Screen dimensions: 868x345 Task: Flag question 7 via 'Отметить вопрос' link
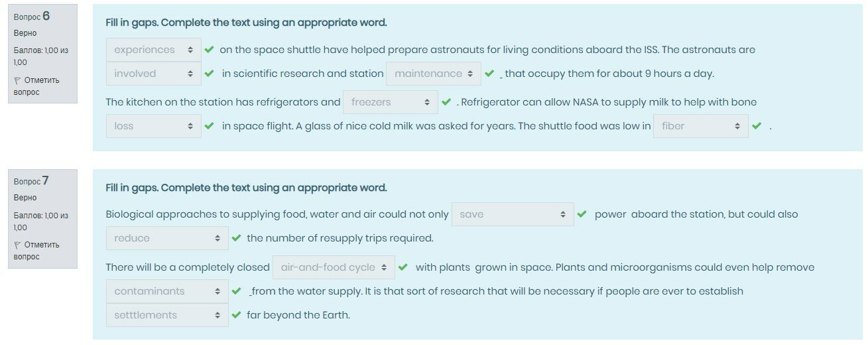[41, 251]
